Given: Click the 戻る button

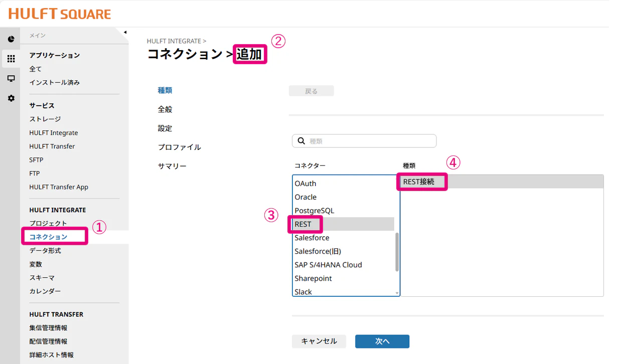Looking at the screenshot, I should click(311, 91).
